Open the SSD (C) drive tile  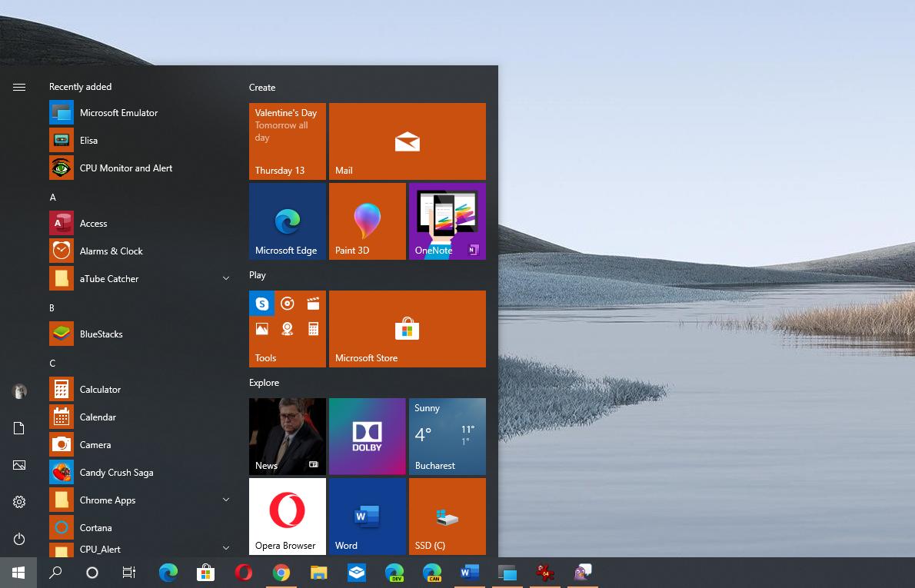[x=447, y=517]
